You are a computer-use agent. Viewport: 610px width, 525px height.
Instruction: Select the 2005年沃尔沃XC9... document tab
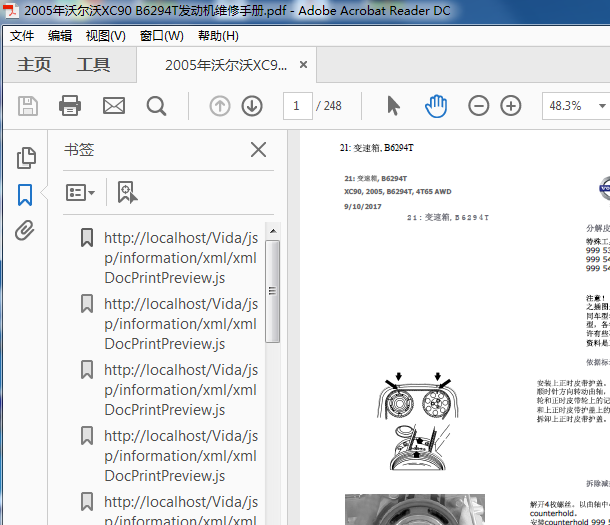click(226, 65)
